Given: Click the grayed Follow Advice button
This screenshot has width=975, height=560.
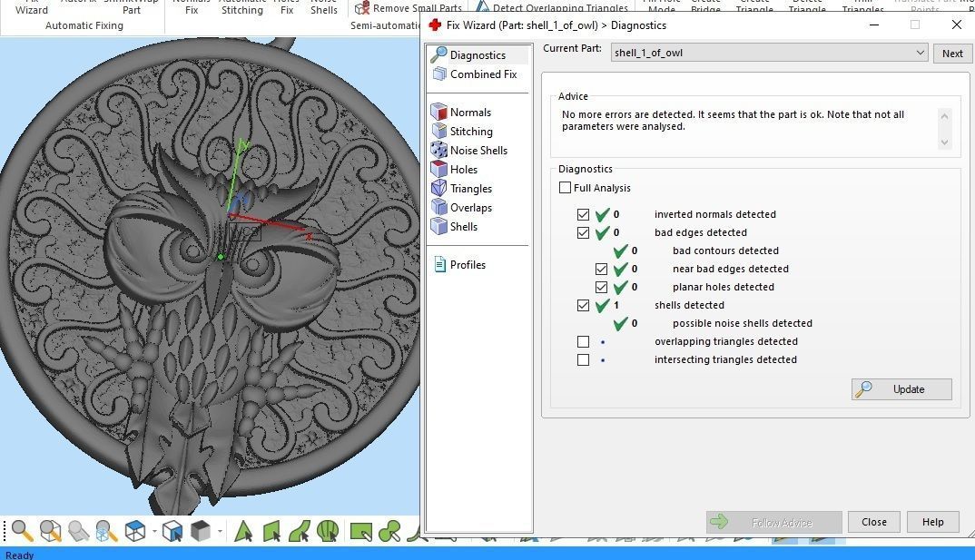Looking at the screenshot, I should pos(773,522).
